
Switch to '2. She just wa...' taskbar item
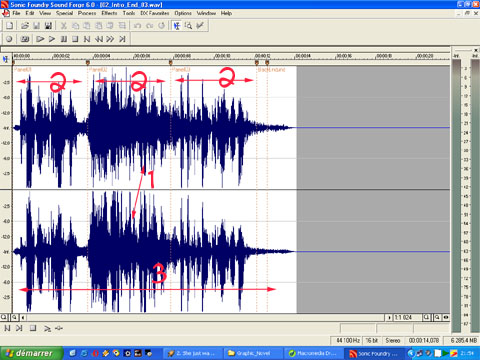coord(192,353)
